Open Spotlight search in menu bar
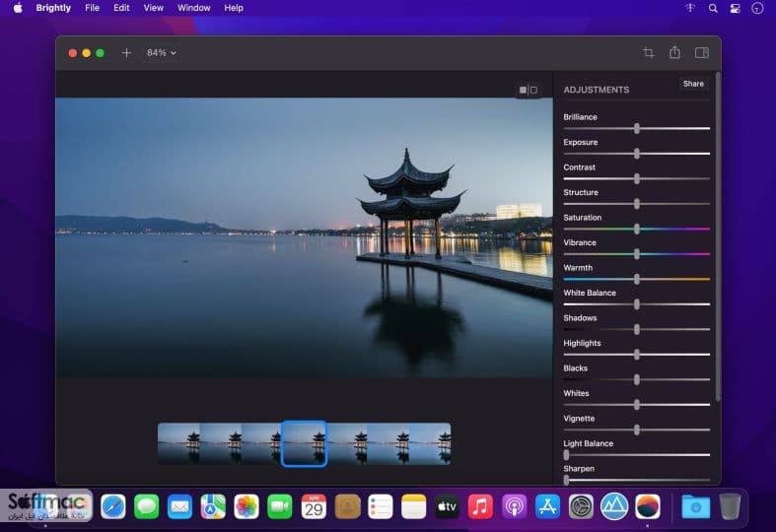The image size is (776, 532). (713, 9)
